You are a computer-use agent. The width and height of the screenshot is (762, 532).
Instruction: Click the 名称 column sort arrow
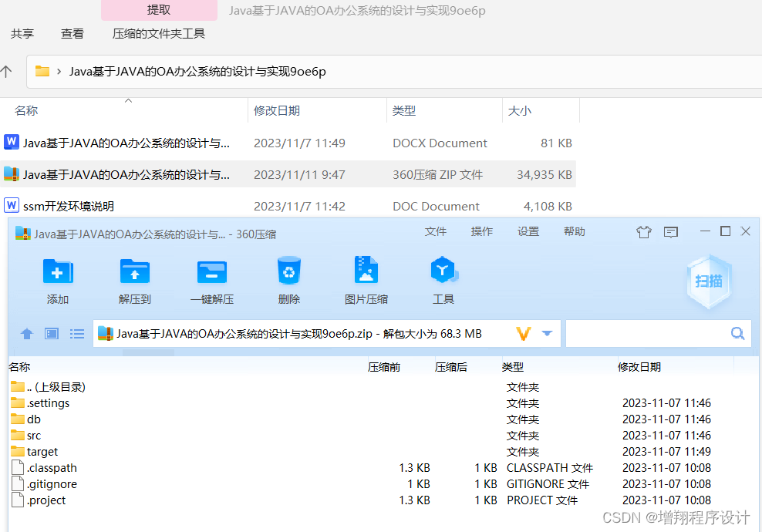(x=128, y=101)
